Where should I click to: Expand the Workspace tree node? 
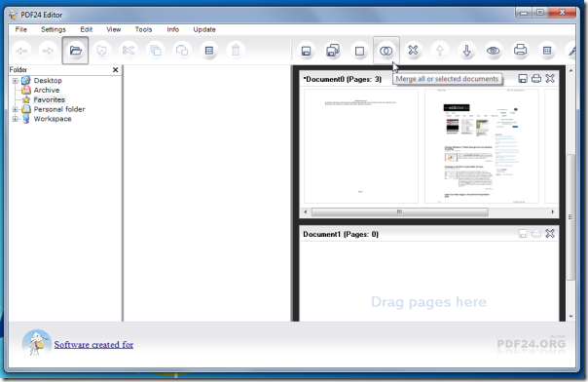[x=15, y=119]
